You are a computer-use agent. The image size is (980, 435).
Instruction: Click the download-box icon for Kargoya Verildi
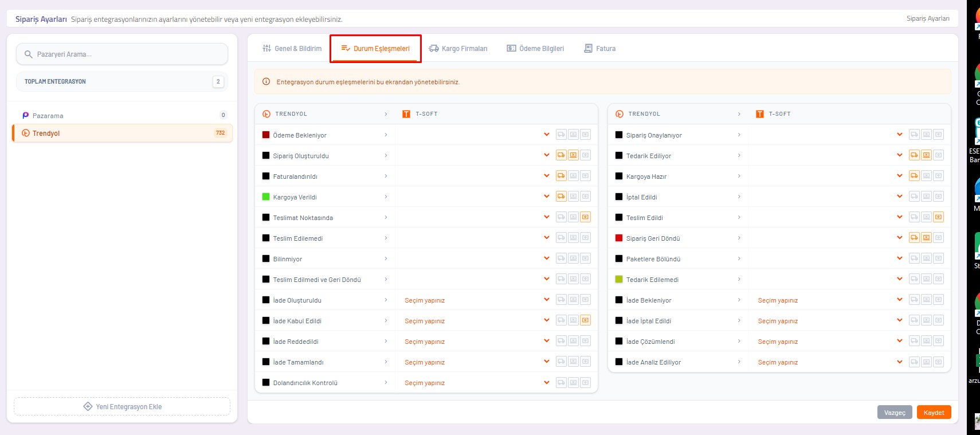tap(585, 197)
